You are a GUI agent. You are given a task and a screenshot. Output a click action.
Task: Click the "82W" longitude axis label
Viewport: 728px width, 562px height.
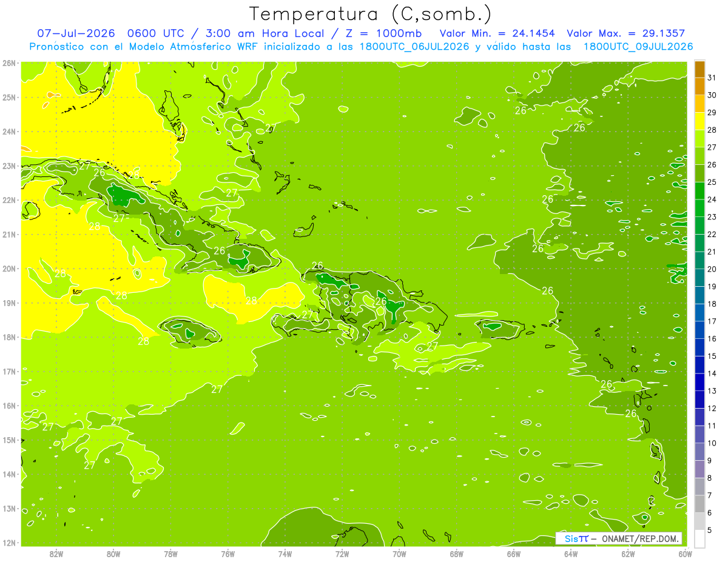pyautogui.click(x=56, y=553)
